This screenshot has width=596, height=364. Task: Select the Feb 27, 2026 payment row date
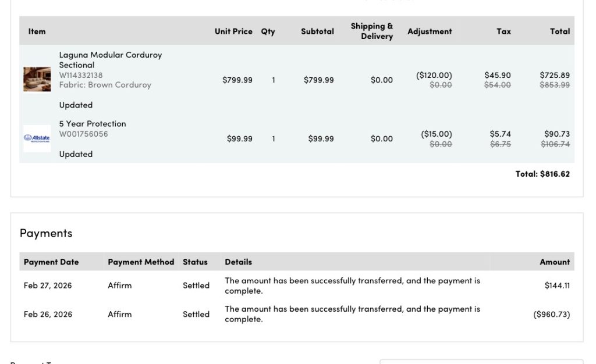click(x=48, y=286)
